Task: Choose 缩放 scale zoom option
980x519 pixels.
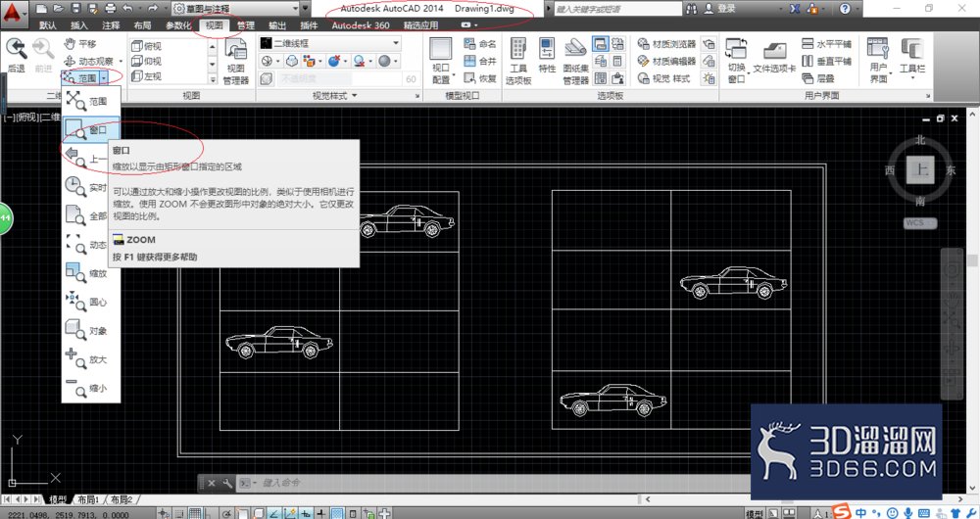Action: tap(90, 273)
